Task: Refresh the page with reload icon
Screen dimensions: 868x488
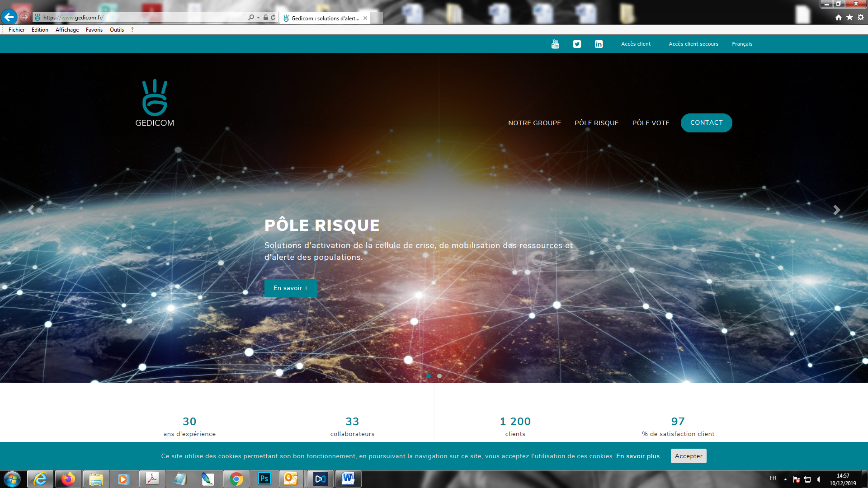Action: pyautogui.click(x=273, y=18)
